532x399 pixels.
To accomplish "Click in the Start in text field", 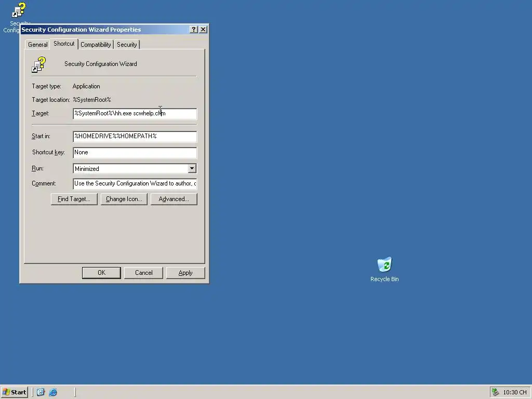I will [135, 137].
